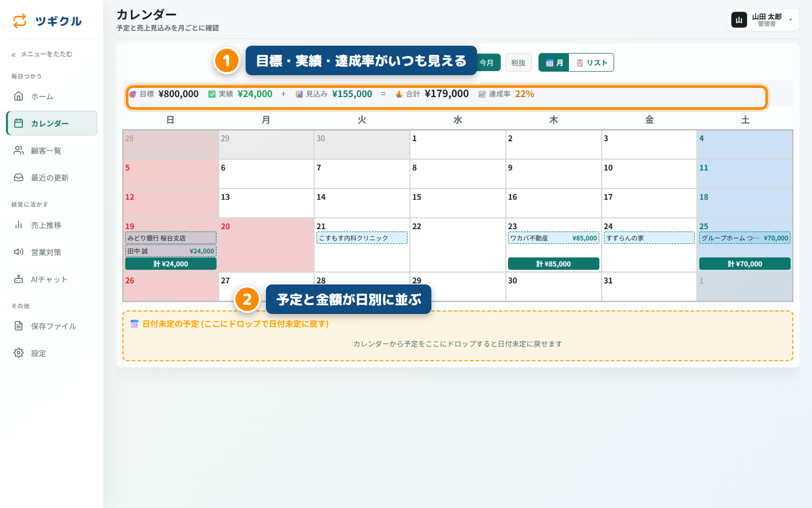
Task: Switch to the リスト list view
Action: tap(592, 62)
